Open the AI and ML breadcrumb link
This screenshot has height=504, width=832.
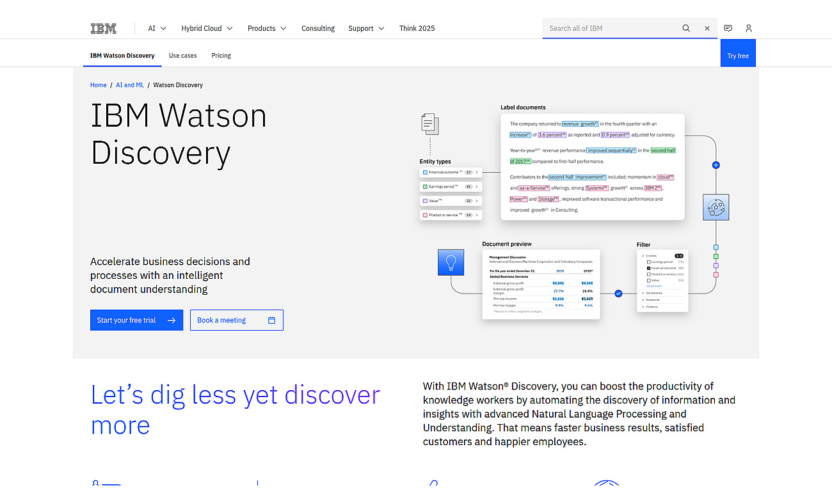130,85
